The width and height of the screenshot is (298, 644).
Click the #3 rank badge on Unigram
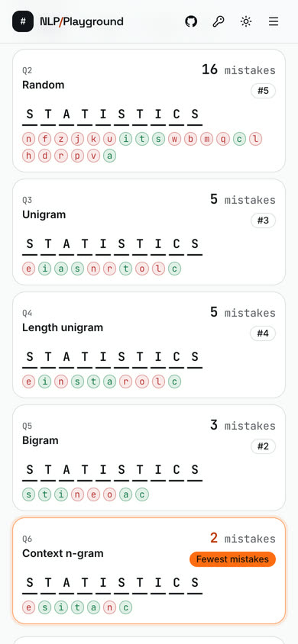(x=263, y=221)
